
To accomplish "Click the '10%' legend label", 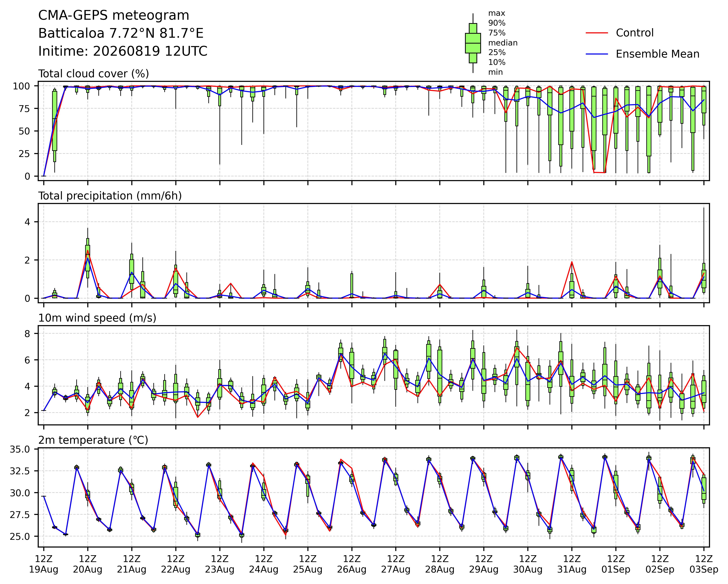I will (497, 63).
